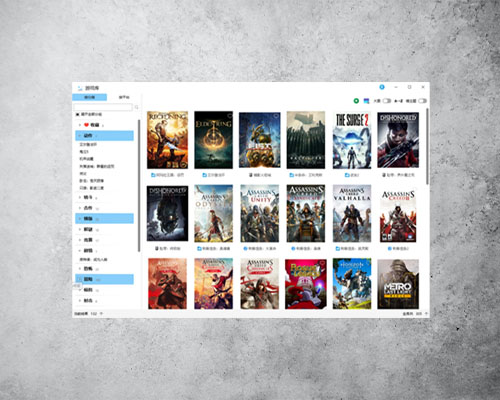This screenshot has width=500, height=400.
Task: Switch to the non-highlighted sidebar tab
Action: (x=124, y=97)
